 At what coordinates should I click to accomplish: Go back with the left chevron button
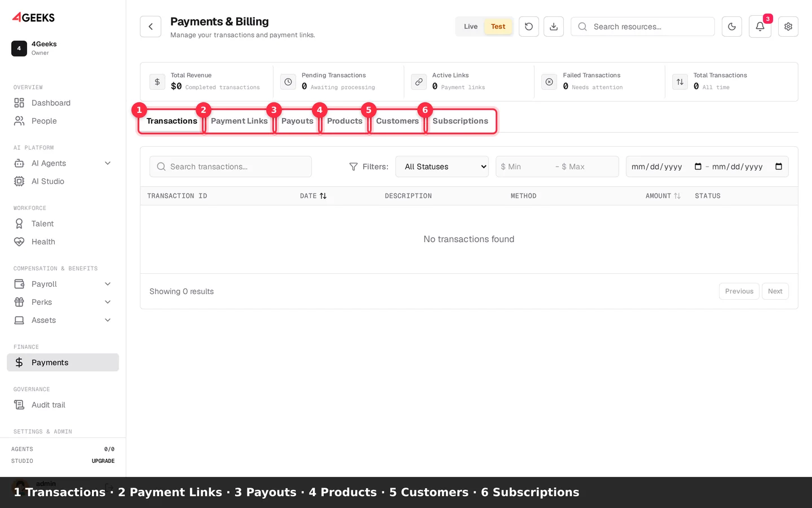point(151,27)
